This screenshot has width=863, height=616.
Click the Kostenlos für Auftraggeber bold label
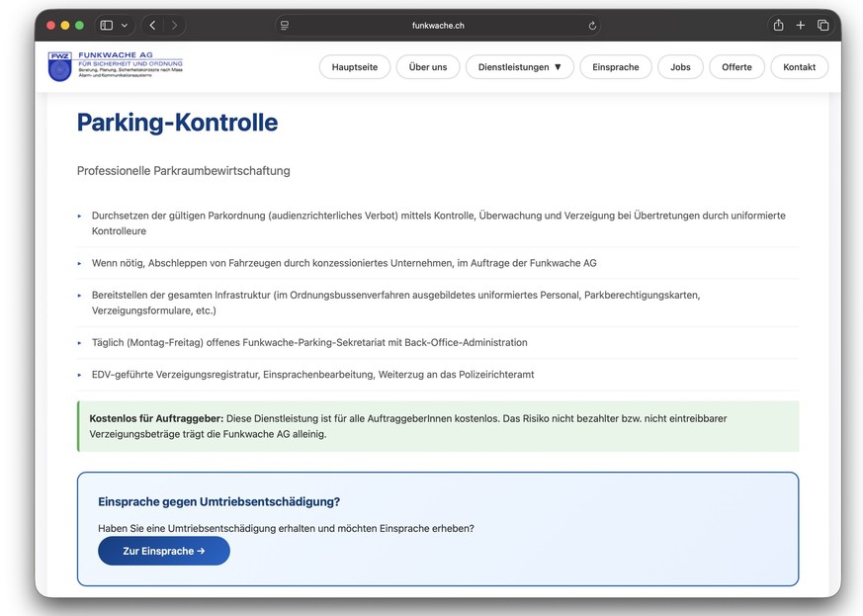[156, 418]
